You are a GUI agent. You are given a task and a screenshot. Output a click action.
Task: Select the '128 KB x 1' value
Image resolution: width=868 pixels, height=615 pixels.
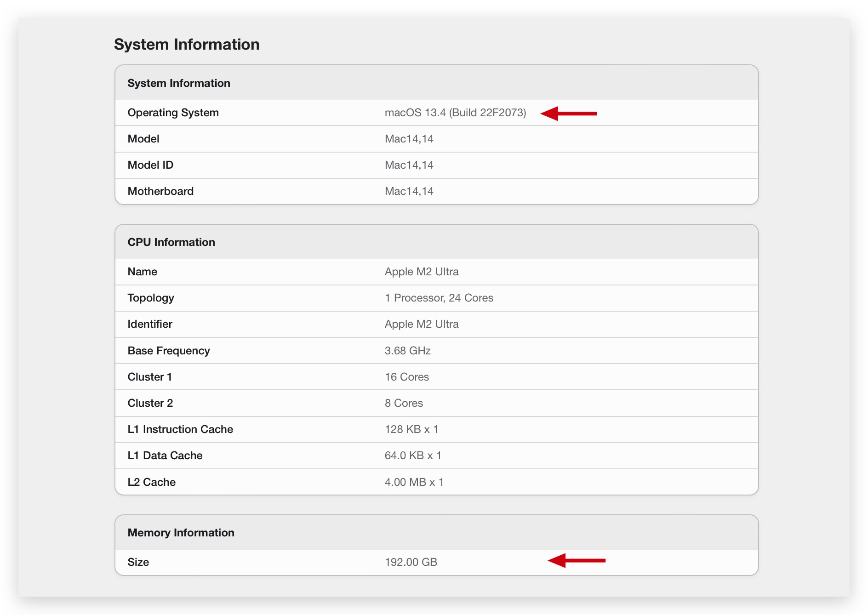[411, 429]
